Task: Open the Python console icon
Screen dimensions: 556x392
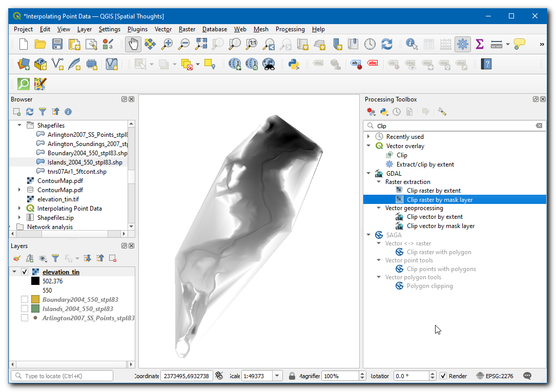Action: tap(294, 64)
